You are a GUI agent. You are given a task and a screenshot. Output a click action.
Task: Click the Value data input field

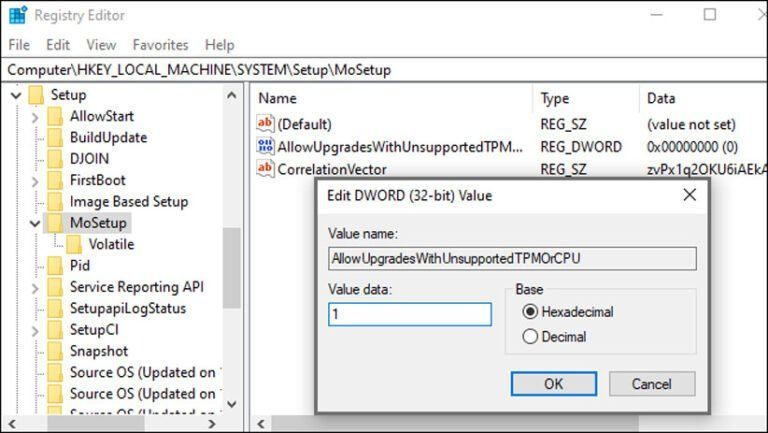click(410, 314)
